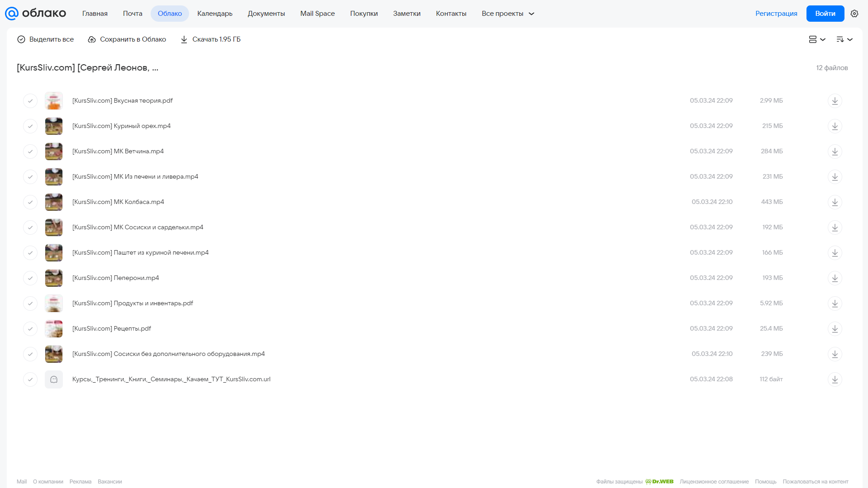This screenshot has width=868, height=488.
Task: Check the Продукты и инвентарь.pdf row
Action: [x=30, y=303]
